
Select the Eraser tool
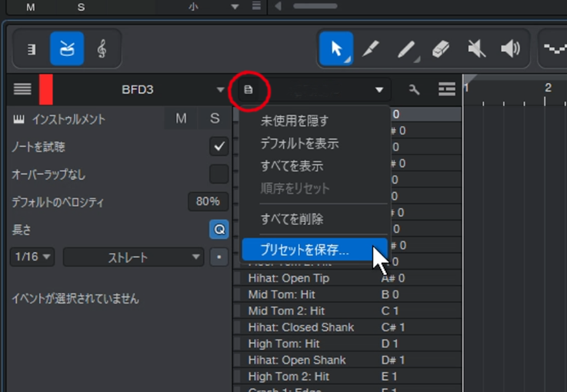tap(441, 48)
